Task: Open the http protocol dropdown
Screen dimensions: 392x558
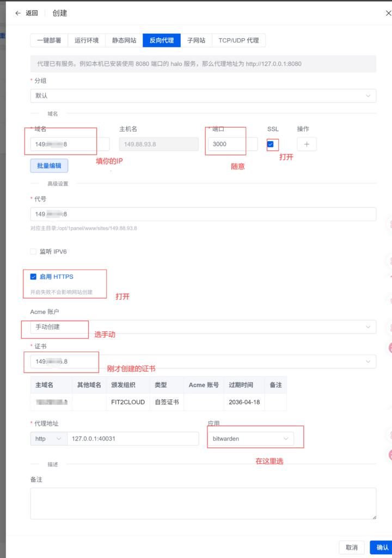Action: (49, 439)
